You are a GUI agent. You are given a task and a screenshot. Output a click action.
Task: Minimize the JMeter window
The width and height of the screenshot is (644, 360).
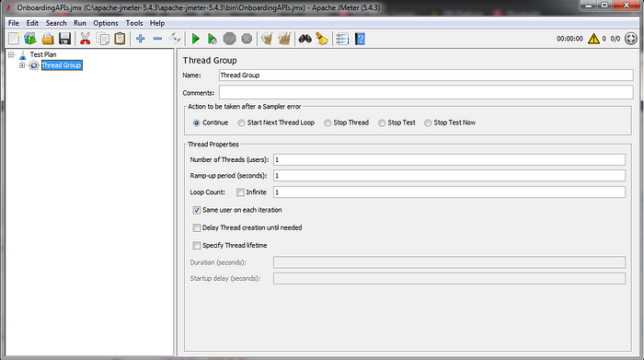point(589,6)
